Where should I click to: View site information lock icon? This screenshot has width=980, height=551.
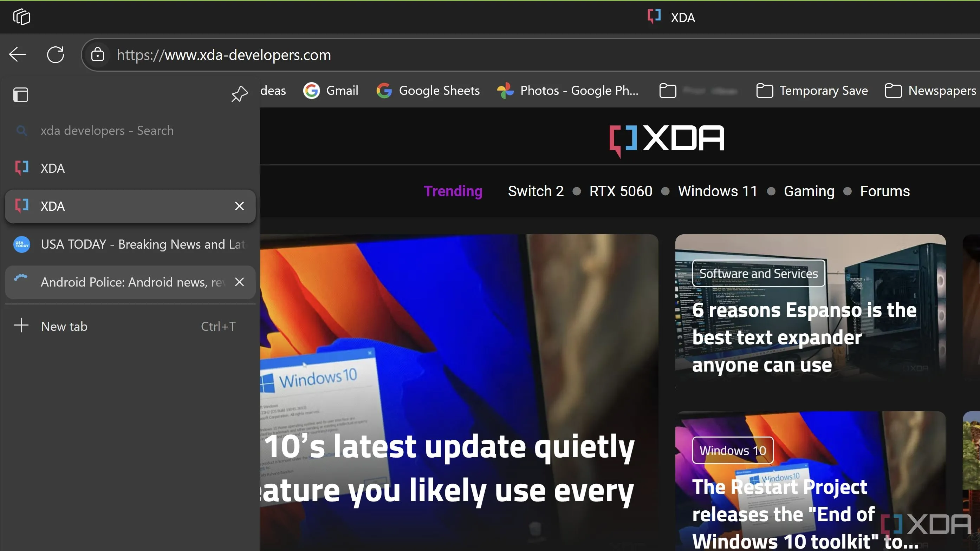point(98,55)
